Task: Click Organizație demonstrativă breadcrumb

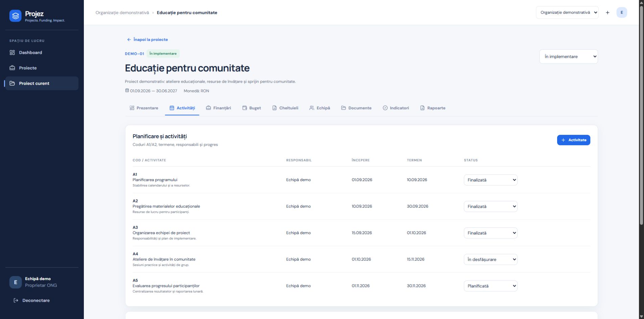Action: 122,13
